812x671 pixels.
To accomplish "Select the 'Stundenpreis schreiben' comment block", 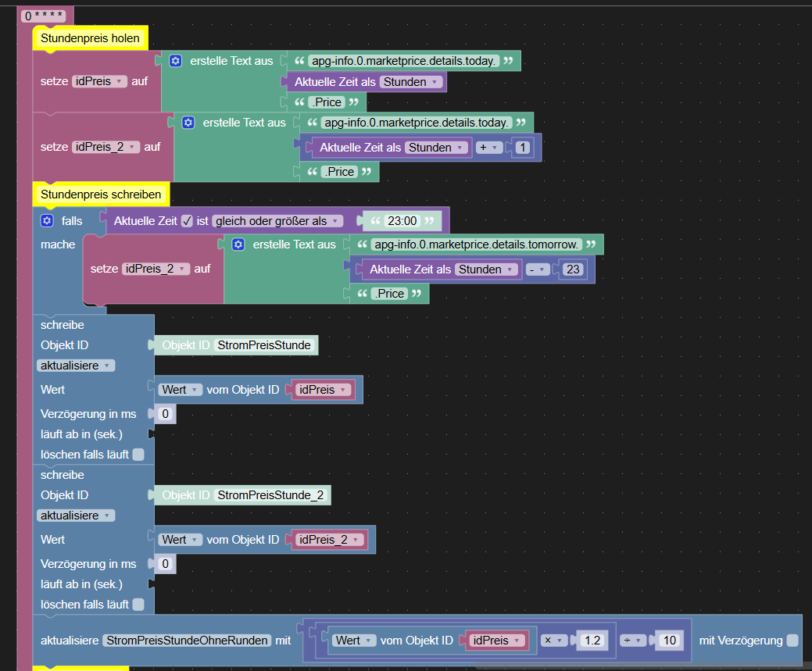I will coord(101,195).
